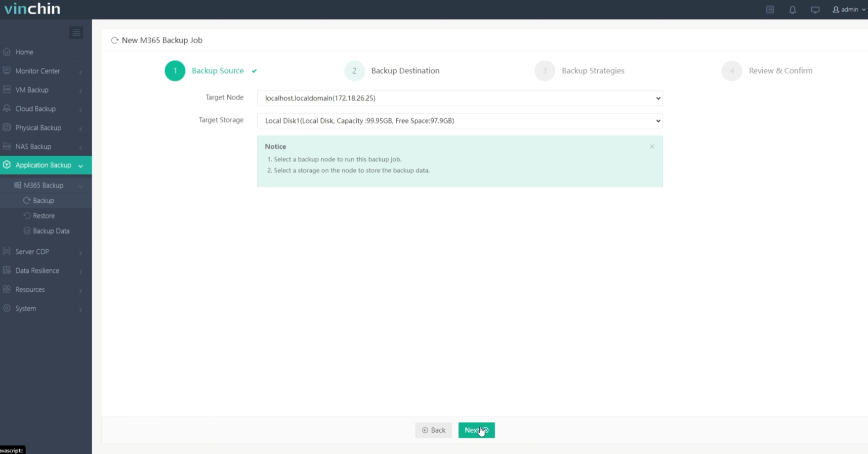The image size is (868, 454).
Task: Open the Server CDP menu
Action: click(x=45, y=251)
